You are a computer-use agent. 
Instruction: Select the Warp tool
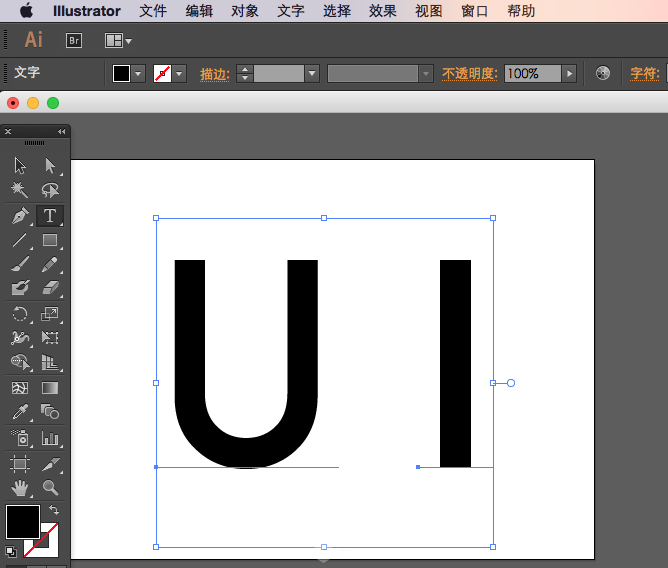point(20,338)
